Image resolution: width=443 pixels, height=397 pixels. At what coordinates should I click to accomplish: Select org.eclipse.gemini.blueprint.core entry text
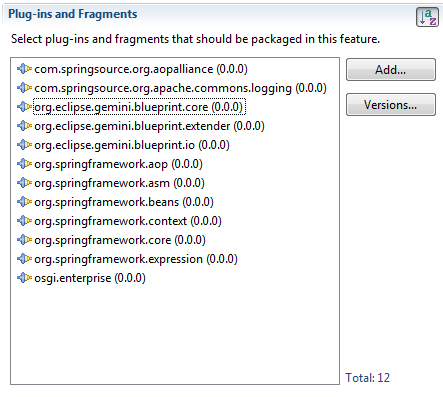[x=139, y=107]
